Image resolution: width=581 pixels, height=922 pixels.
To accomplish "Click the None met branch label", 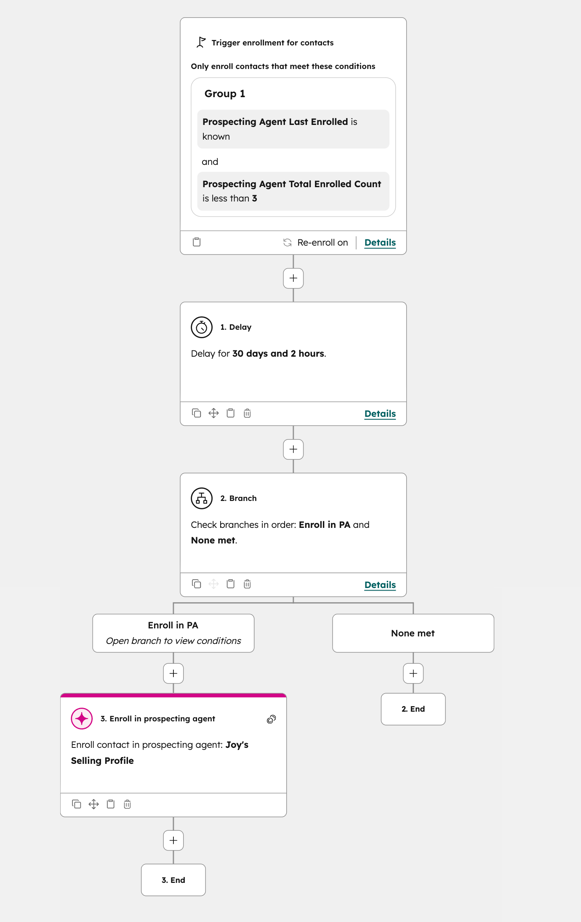I will 413,633.
